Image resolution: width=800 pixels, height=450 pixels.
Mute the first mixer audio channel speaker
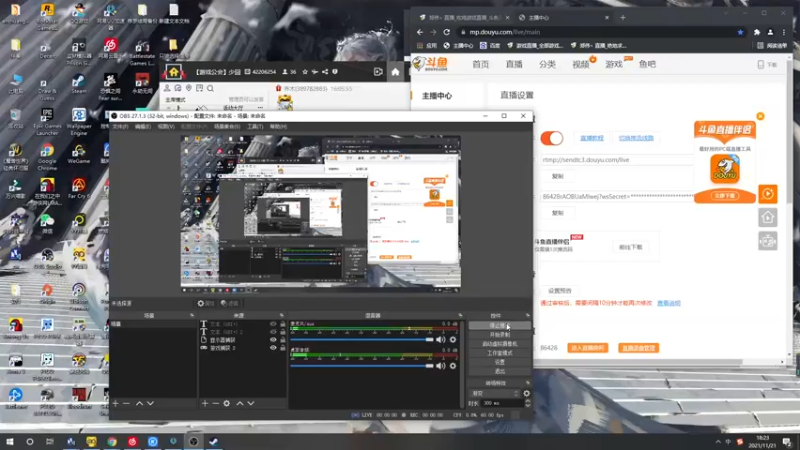point(441,340)
